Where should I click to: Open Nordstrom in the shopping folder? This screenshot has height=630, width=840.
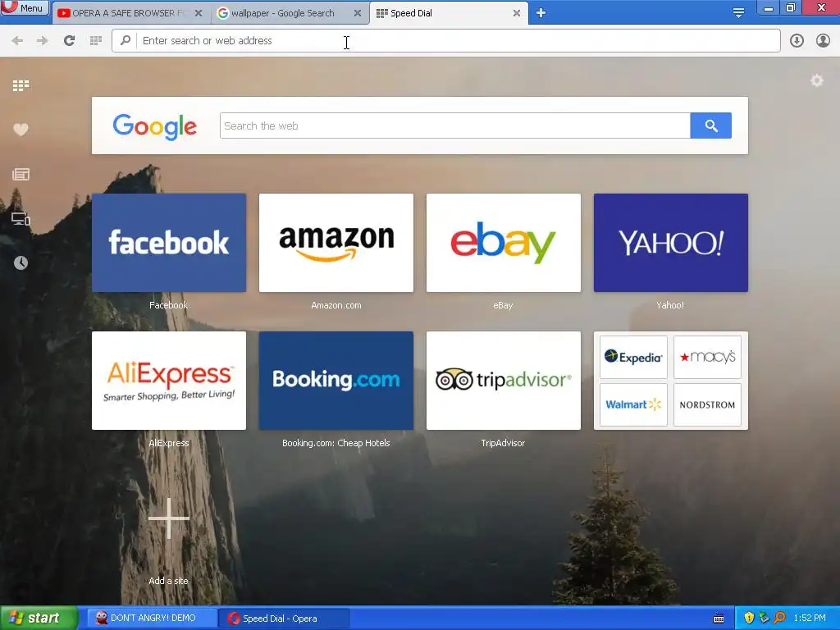(x=707, y=404)
